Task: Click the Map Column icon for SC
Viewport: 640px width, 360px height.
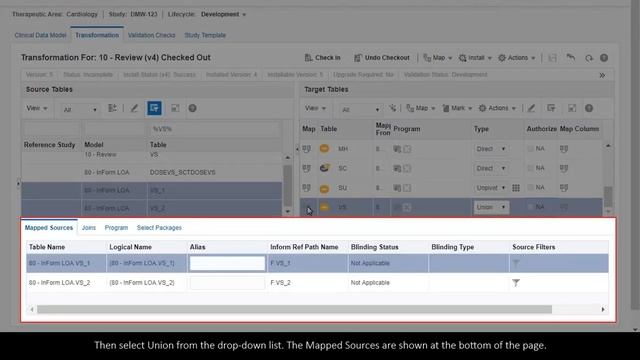Action: [564, 168]
